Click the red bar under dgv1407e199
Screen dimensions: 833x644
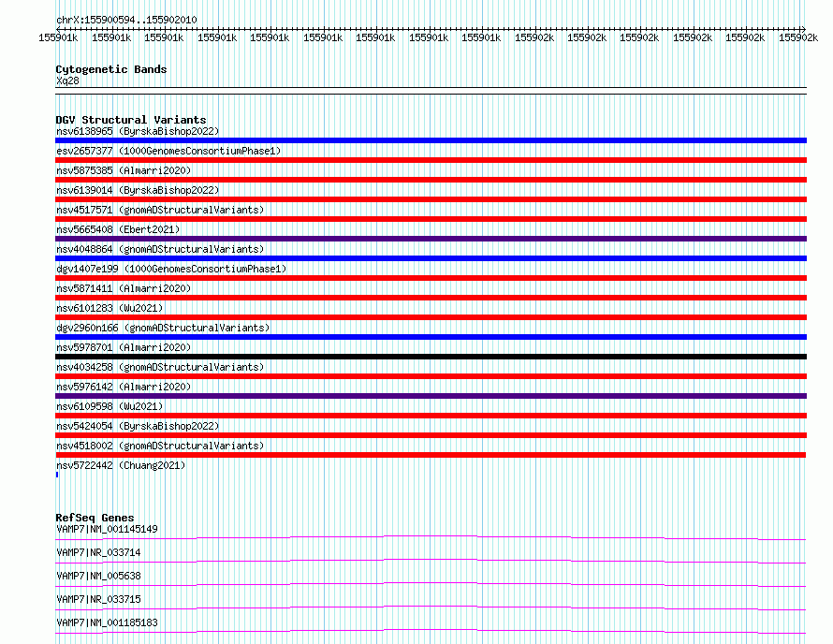click(431, 278)
